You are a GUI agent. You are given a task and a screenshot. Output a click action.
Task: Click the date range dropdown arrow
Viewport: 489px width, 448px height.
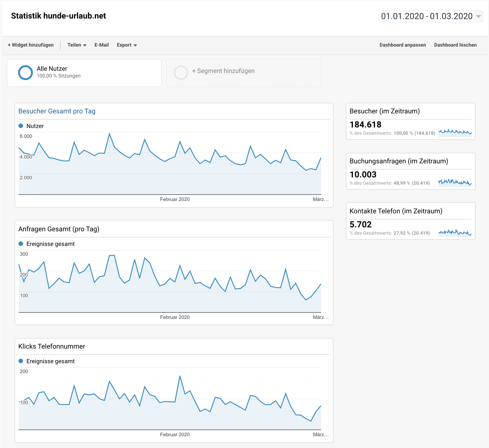coord(479,17)
